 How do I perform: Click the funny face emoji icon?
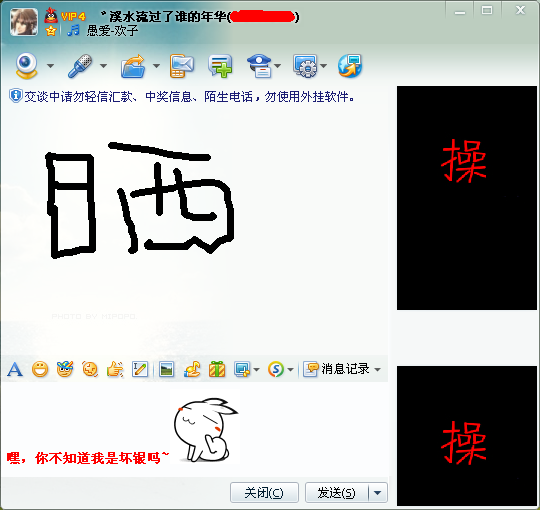click(x=90, y=369)
